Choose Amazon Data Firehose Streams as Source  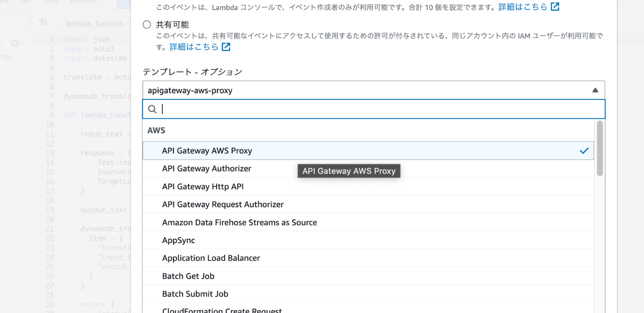[368, 222]
